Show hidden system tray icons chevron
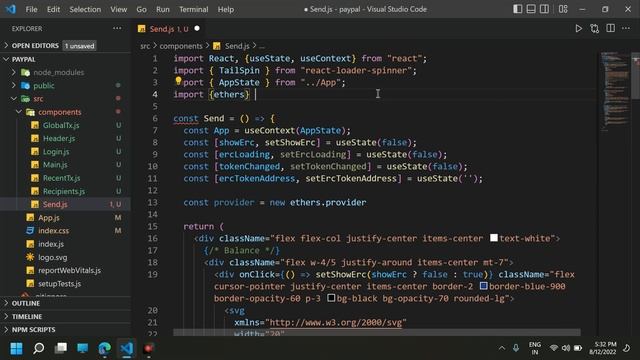The height and width of the screenshot is (360, 640). [x=502, y=348]
